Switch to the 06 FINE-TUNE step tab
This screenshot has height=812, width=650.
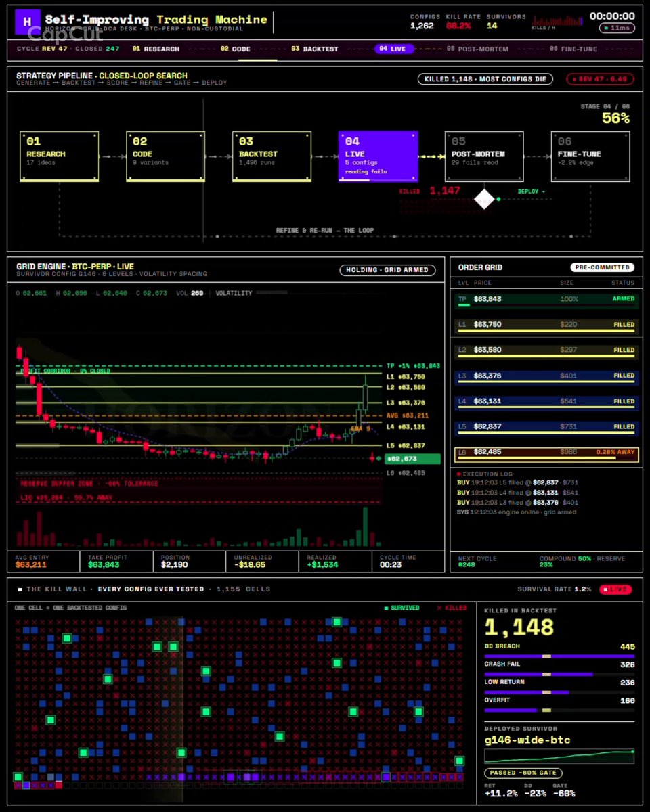[x=573, y=49]
